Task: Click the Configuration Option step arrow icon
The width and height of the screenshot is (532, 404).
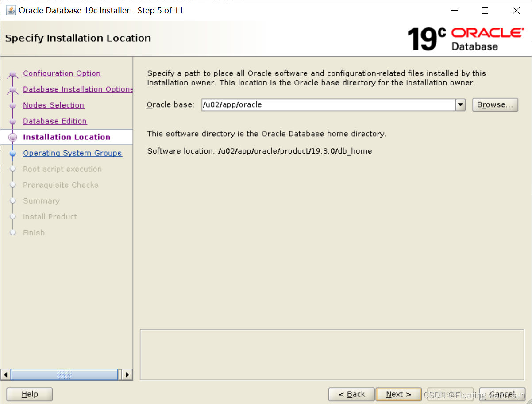Action: pyautogui.click(x=13, y=73)
